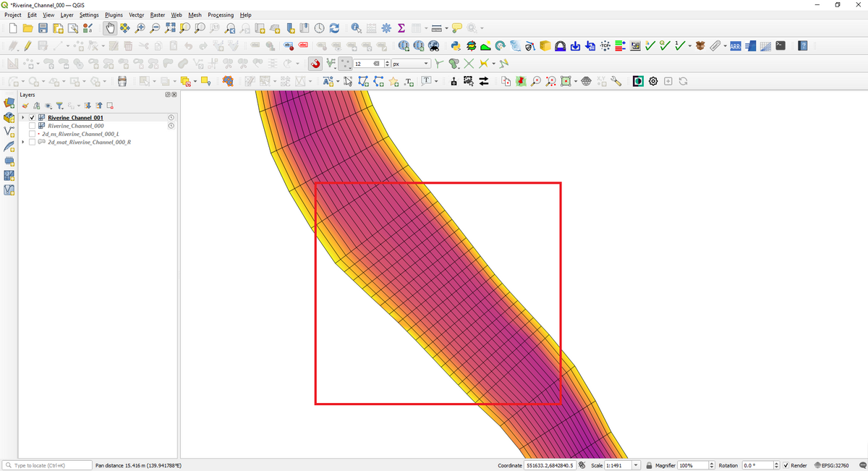This screenshot has width=868, height=471.
Task: Open the Scale dropdown in status bar
Action: point(636,465)
